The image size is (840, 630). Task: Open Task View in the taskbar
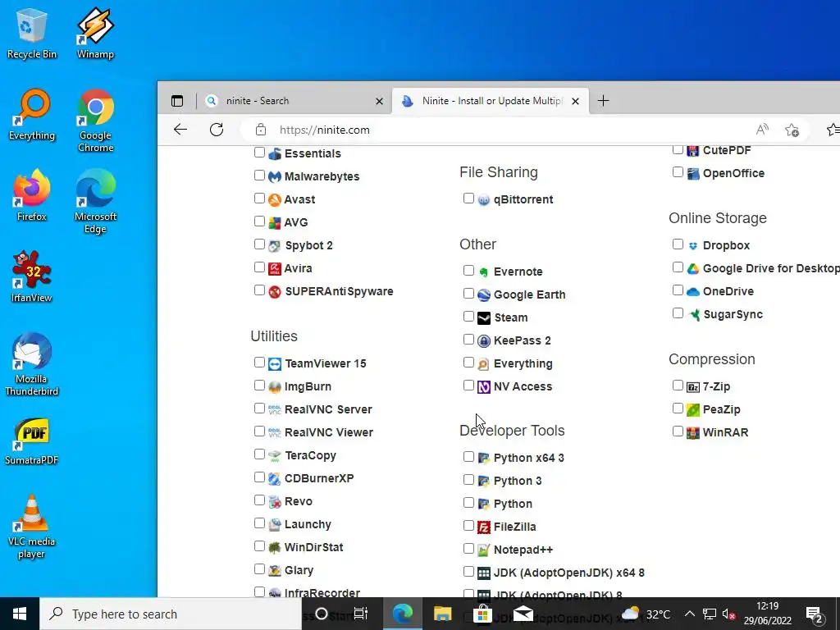coord(361,614)
